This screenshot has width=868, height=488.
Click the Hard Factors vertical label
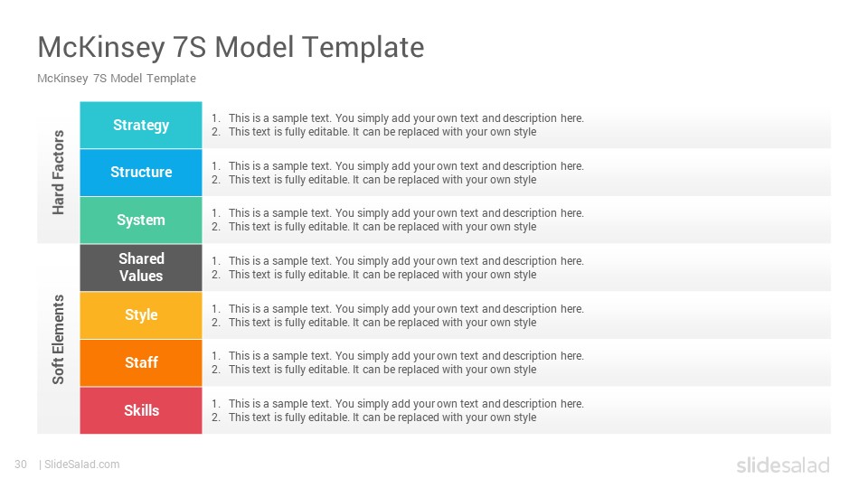click(x=58, y=173)
